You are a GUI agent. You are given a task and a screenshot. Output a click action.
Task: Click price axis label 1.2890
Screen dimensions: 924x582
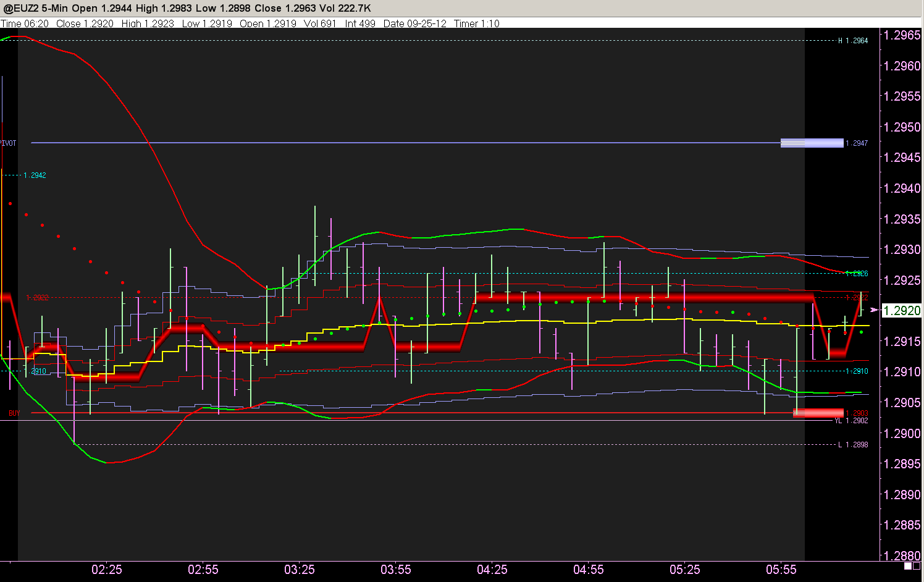(902, 494)
